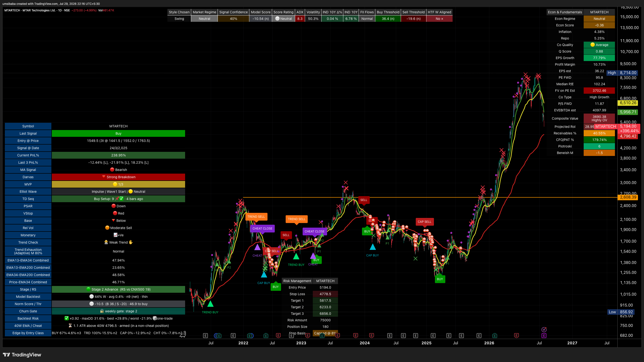The image size is (644, 362).
Task: Click the High 8,714.00 price label
Action: coord(622,73)
